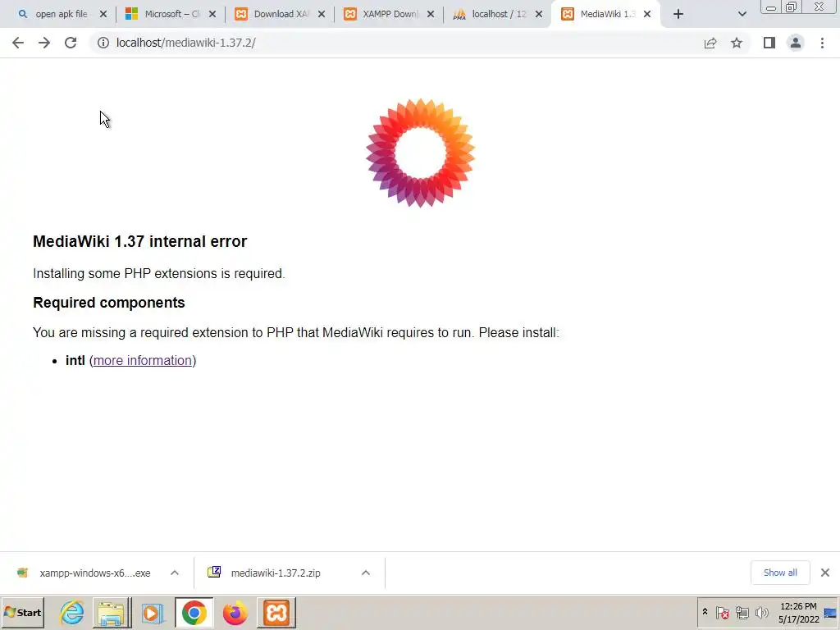Open Windows Explorer from taskbar
The width and height of the screenshot is (840, 630).
[x=112, y=613]
